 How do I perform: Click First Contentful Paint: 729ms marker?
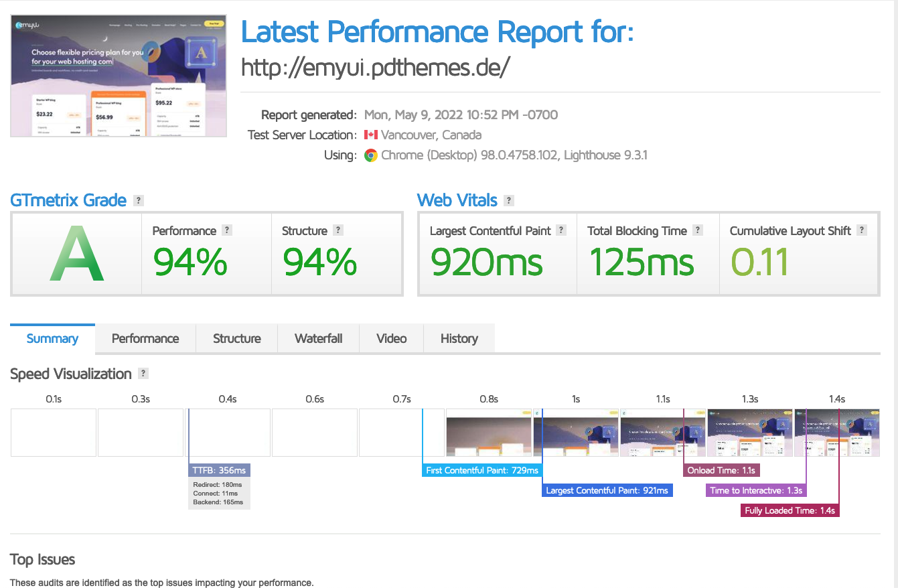point(482,470)
